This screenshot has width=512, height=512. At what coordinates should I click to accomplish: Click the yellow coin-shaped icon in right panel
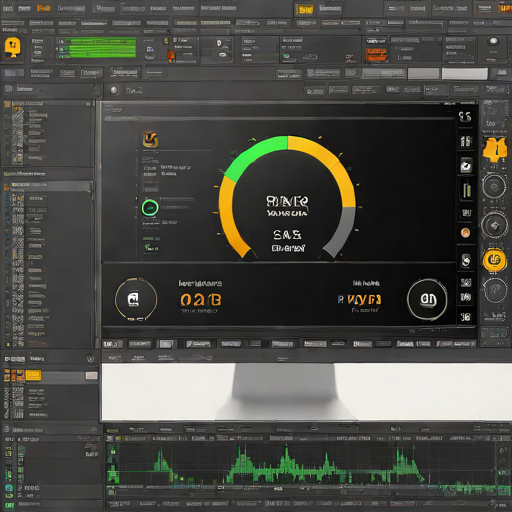[495, 260]
